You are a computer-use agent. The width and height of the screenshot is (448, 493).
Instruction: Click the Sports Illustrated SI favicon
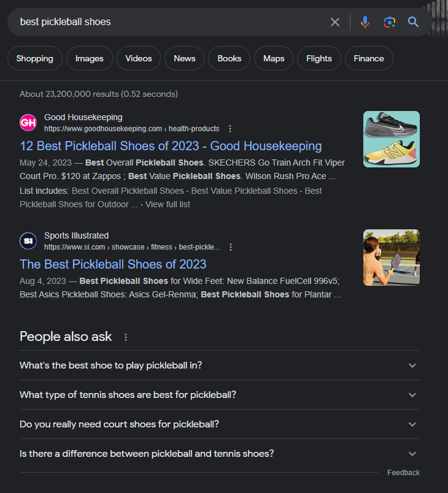click(x=28, y=241)
